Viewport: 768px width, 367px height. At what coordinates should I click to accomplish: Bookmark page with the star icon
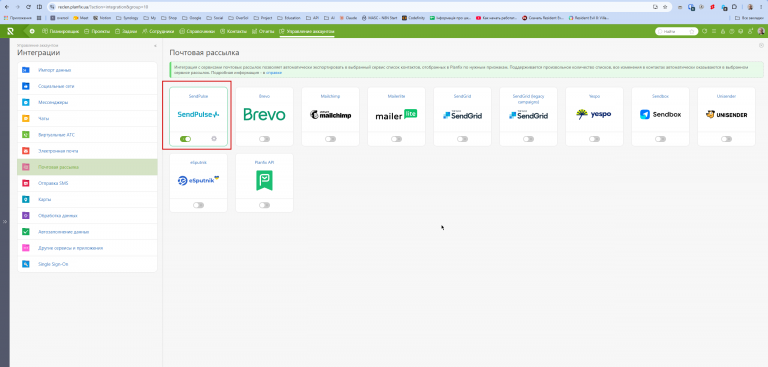tap(665, 7)
